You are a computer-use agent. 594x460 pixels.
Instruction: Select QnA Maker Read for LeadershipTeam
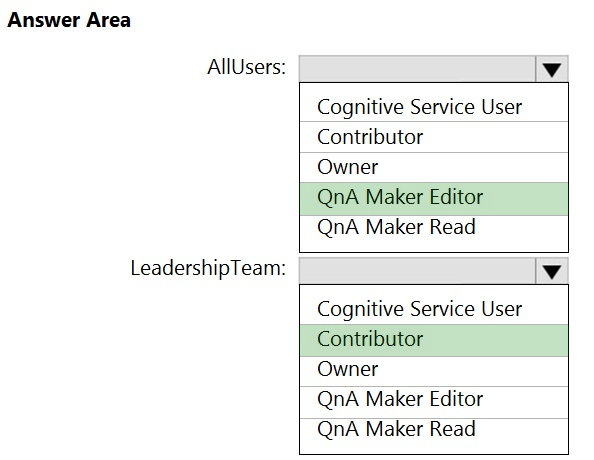(x=434, y=430)
